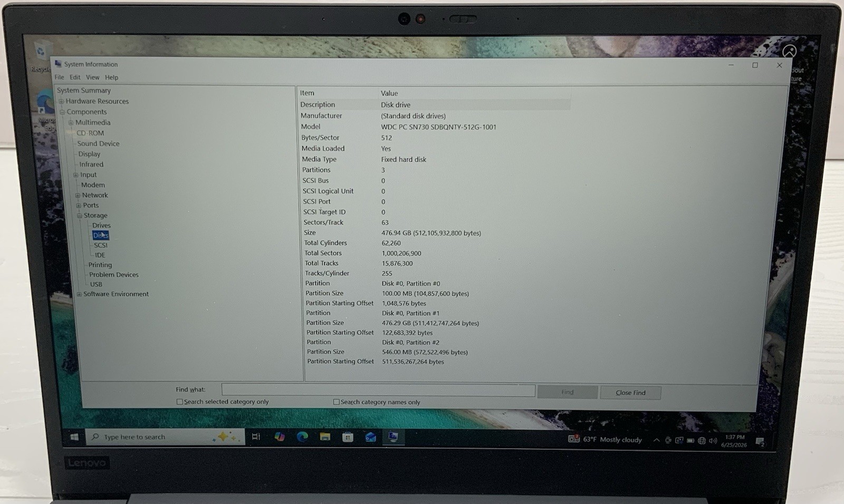Maximize the System Information window

point(755,65)
